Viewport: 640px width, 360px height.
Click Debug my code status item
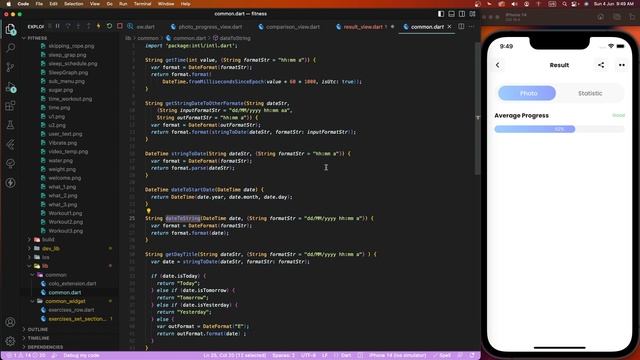click(81, 356)
